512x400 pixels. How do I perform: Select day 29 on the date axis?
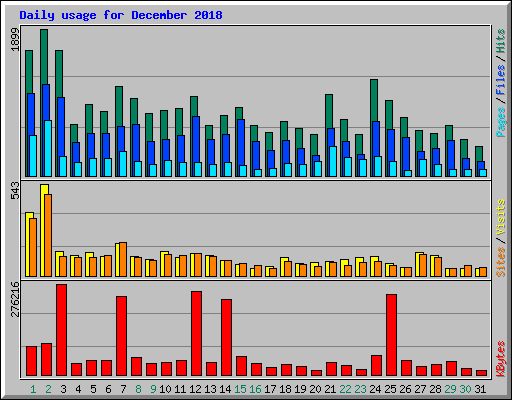450,389
